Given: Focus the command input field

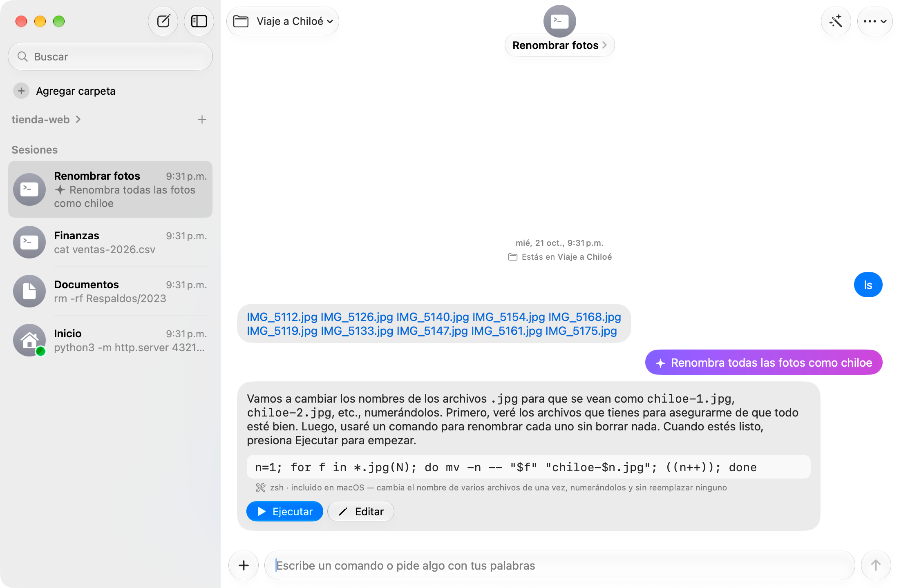Looking at the screenshot, I should 560,566.
